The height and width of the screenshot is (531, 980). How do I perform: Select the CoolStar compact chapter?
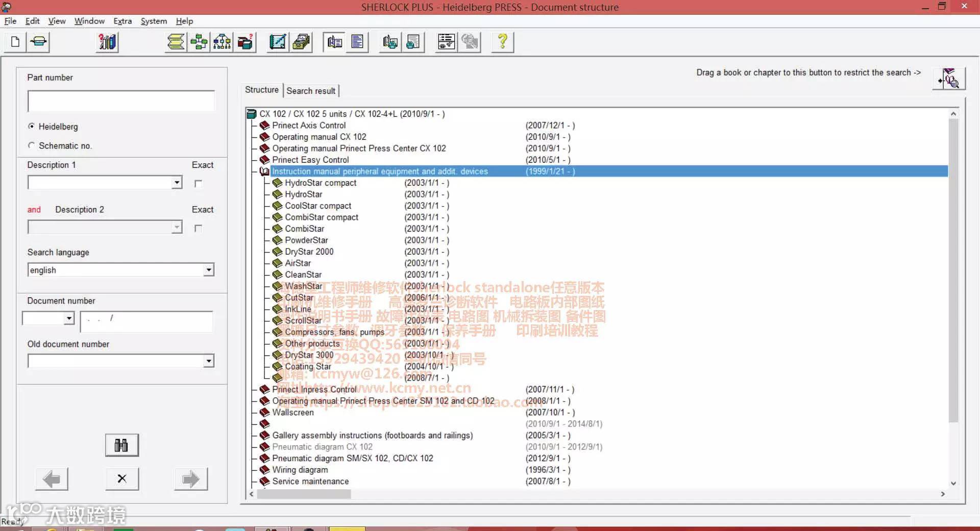pyautogui.click(x=318, y=206)
